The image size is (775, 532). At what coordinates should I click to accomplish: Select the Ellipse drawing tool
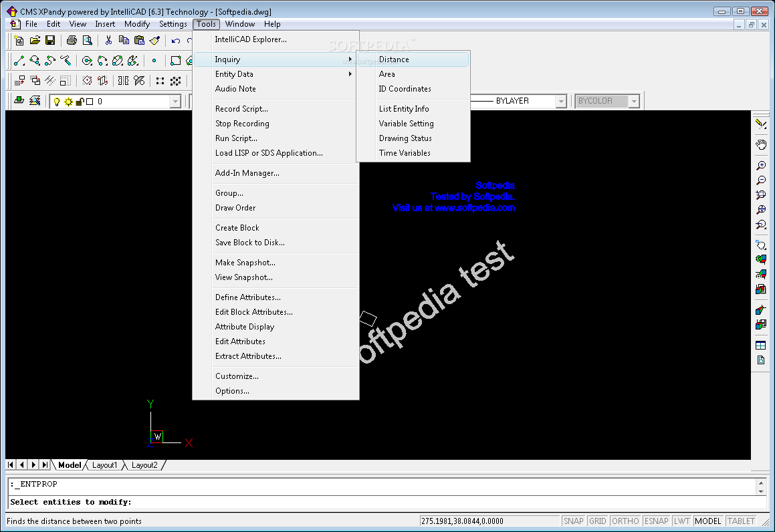click(118, 61)
